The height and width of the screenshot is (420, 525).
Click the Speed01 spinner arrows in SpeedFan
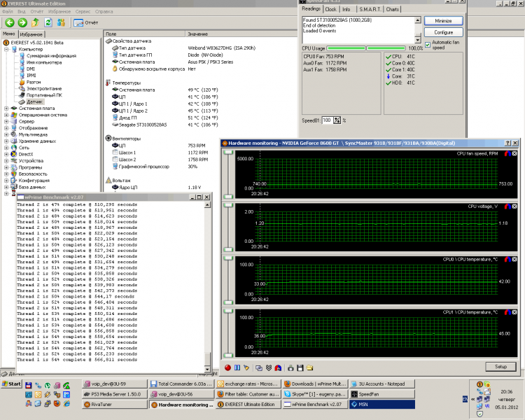[x=337, y=120]
